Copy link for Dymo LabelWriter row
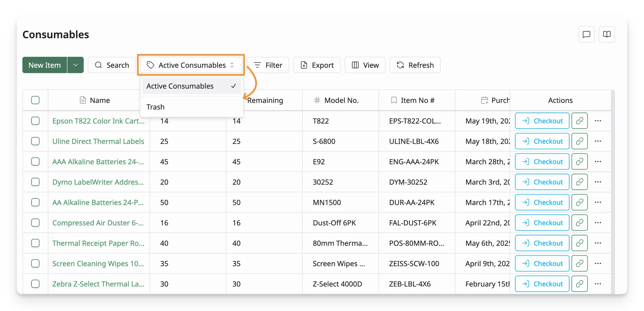This screenshot has height=311, width=644. pyautogui.click(x=579, y=182)
